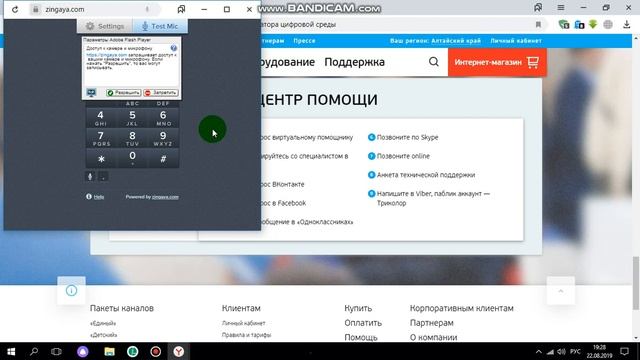Click the zingaya.com address field
This screenshot has height=360, width=640.
[95, 9]
